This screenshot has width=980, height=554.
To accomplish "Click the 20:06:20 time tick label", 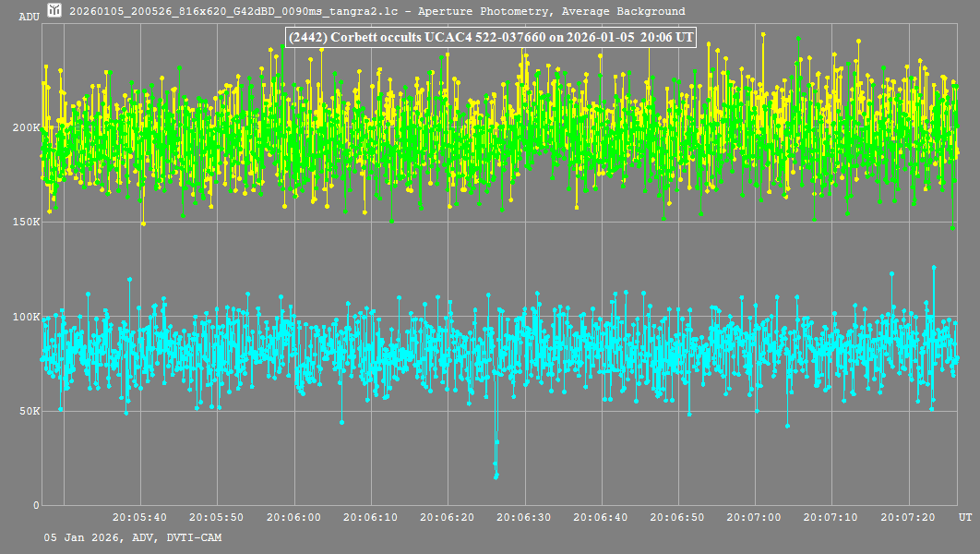I will (448, 517).
